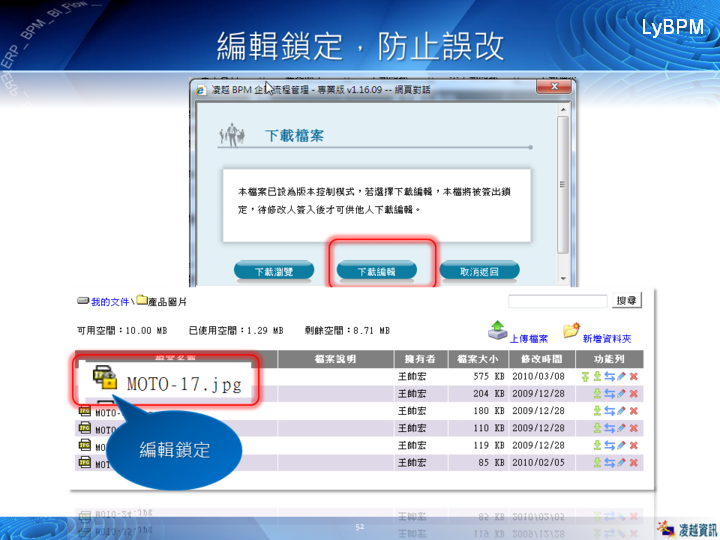This screenshot has width=720, height=540.
Task: Click download icon in 180 KB row
Action: tap(597, 411)
